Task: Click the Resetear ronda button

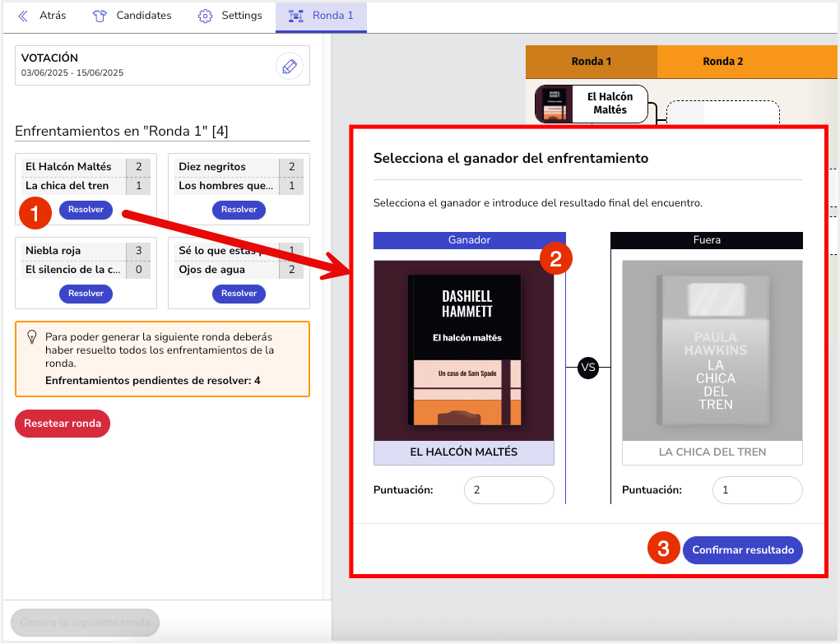Action: (63, 424)
